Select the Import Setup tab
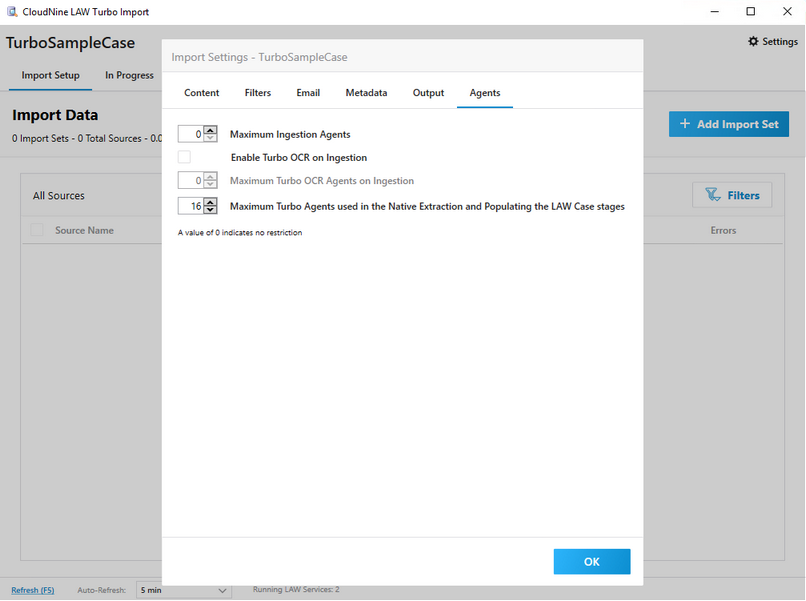Viewport: 806px width, 601px height. coord(49,75)
